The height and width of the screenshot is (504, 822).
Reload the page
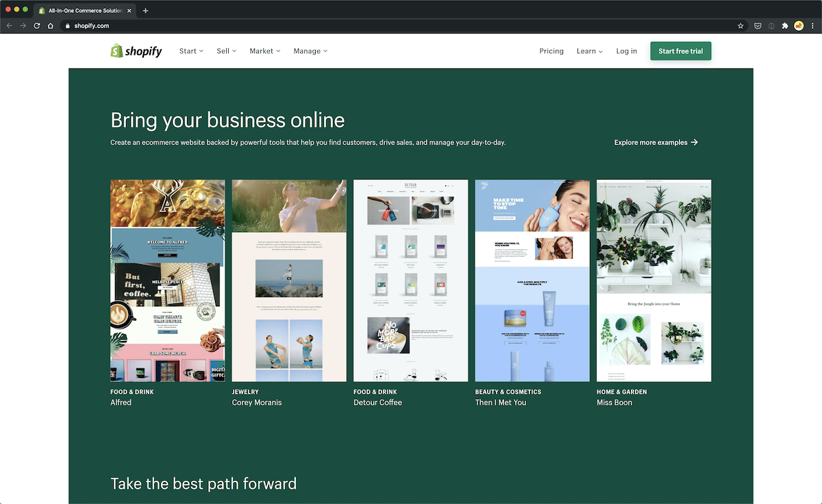37,25
